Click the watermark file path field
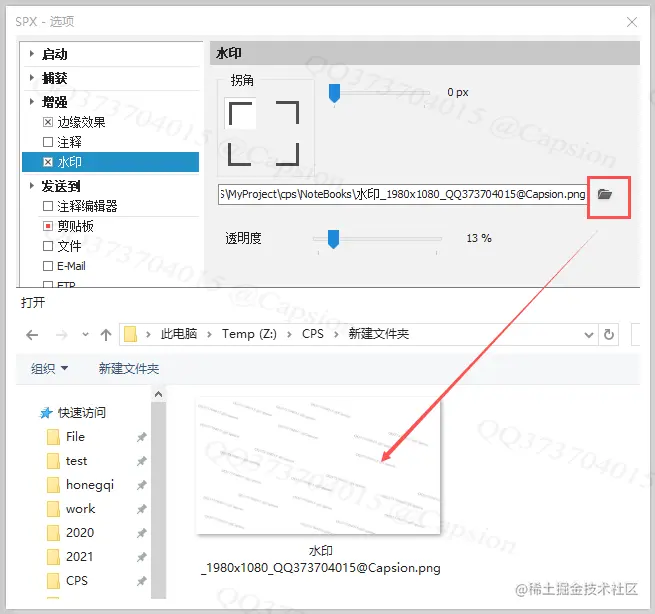The height and width of the screenshot is (614, 655). [403, 194]
